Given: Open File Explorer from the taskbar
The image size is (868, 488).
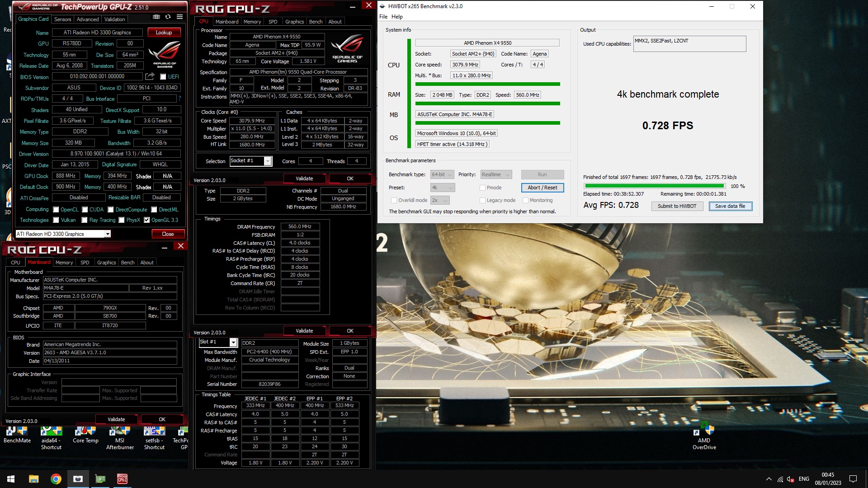Looking at the screenshot, I should pyautogui.click(x=33, y=479).
